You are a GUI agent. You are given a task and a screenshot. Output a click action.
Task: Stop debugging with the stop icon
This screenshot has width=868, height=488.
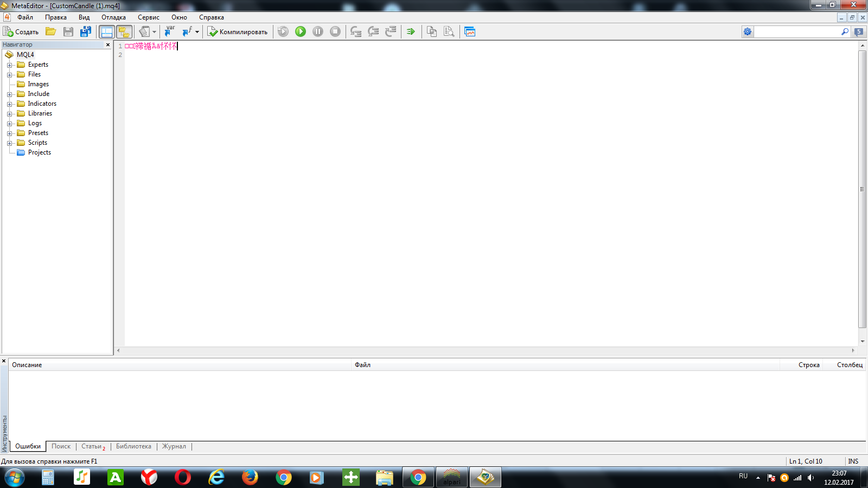(x=335, y=31)
